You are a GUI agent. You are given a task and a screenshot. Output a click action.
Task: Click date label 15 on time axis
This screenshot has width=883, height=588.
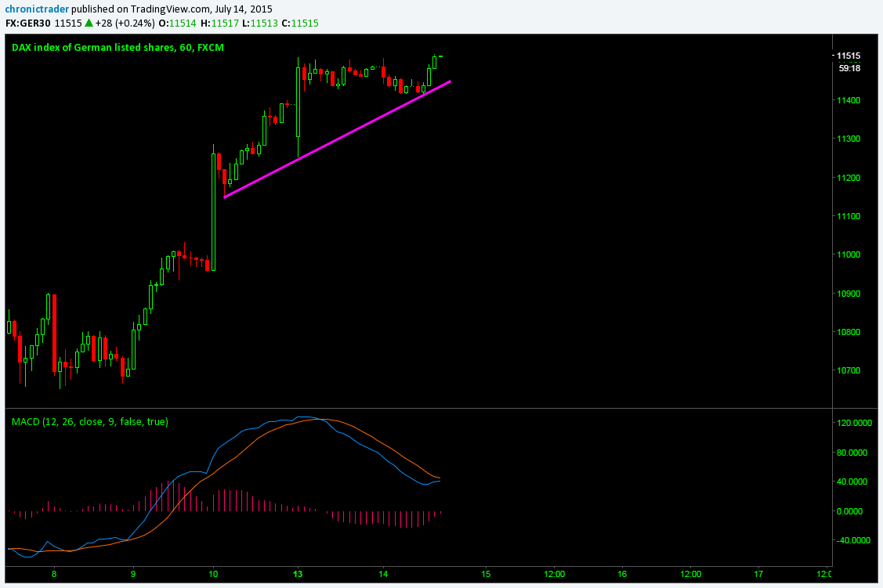[486, 574]
